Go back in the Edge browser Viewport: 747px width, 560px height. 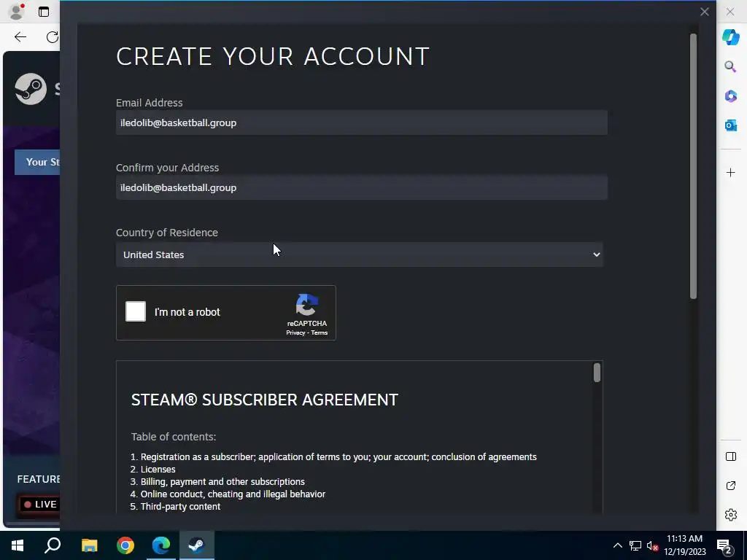click(20, 37)
